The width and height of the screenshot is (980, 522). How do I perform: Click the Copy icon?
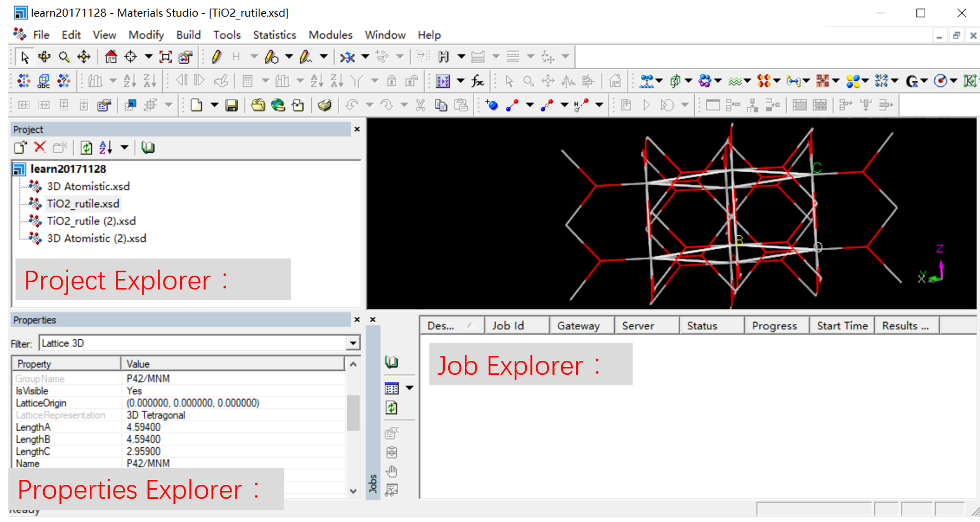(441, 105)
